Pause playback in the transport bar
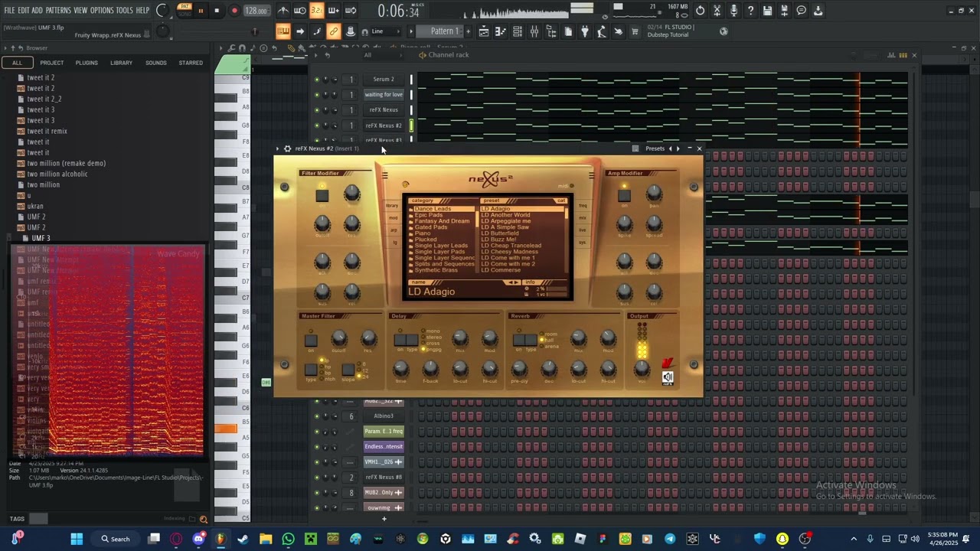The height and width of the screenshot is (551, 980). tap(201, 11)
